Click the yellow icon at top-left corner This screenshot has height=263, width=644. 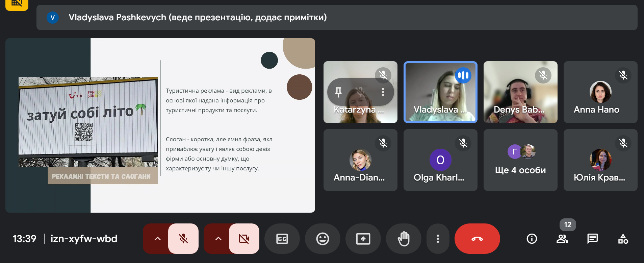pyautogui.click(x=17, y=4)
